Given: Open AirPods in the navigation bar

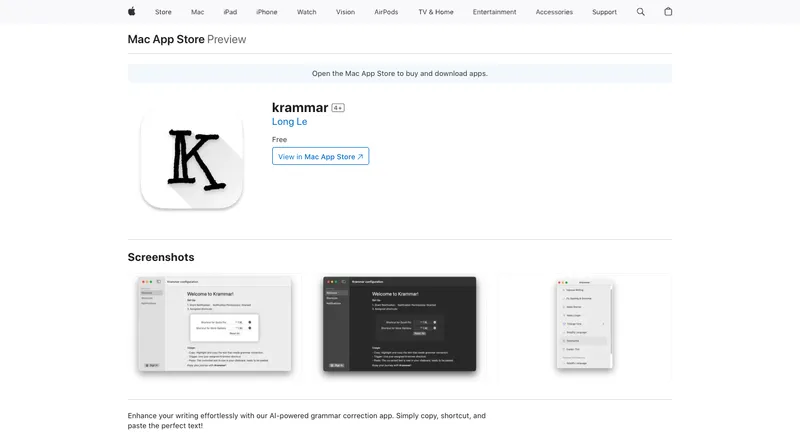Looking at the screenshot, I should coord(386,12).
